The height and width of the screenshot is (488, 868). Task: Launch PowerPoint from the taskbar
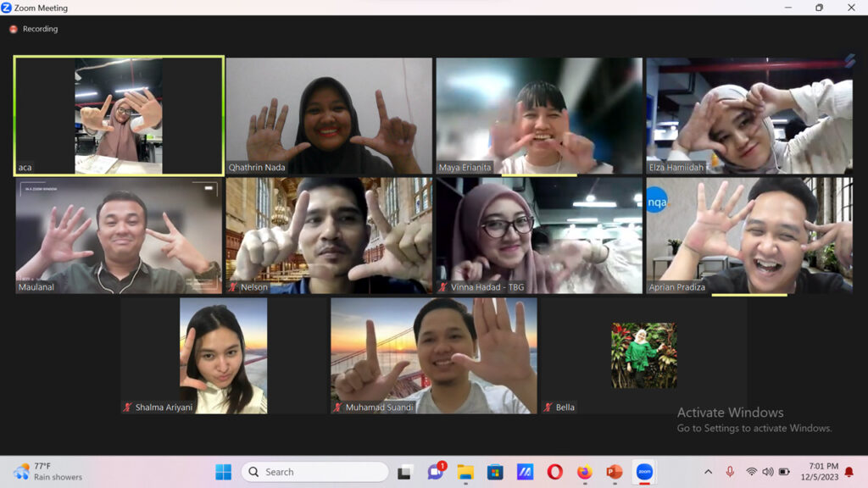pyautogui.click(x=614, y=472)
